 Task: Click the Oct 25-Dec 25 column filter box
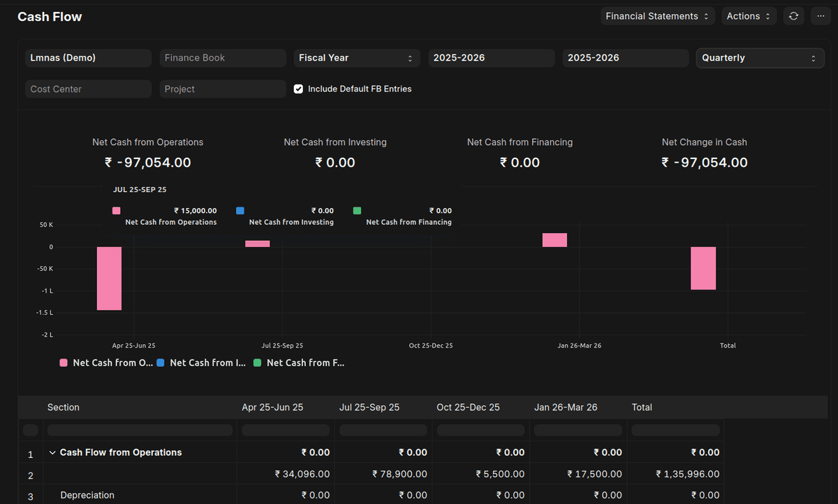(x=481, y=430)
